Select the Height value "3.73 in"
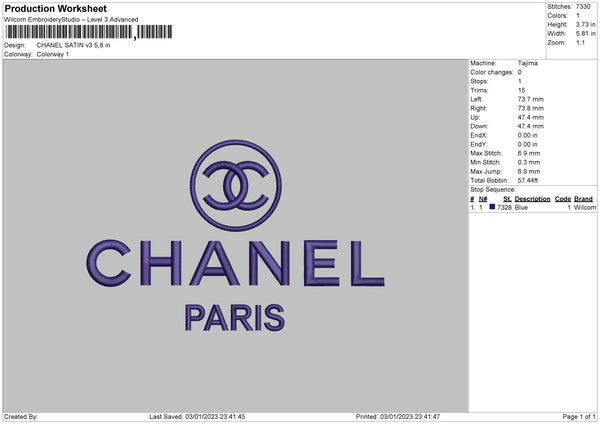Screen dimensions: 600x424 (585, 24)
